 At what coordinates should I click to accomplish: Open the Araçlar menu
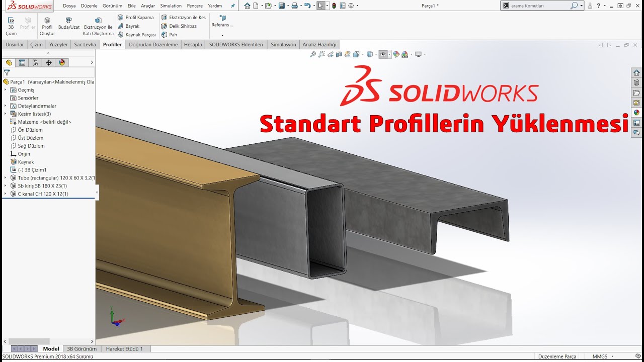tap(148, 6)
